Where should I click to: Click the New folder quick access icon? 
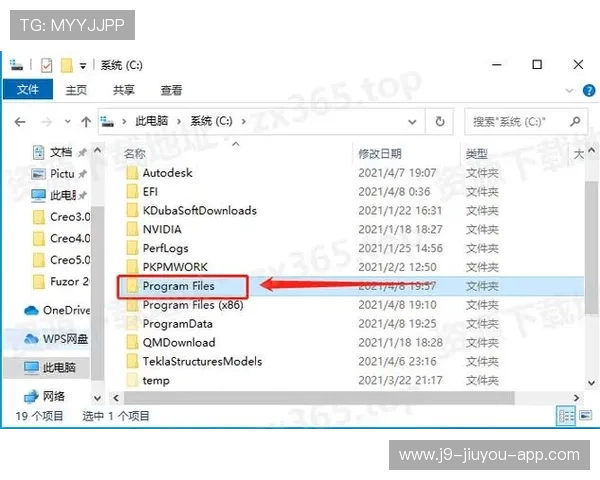point(67,65)
